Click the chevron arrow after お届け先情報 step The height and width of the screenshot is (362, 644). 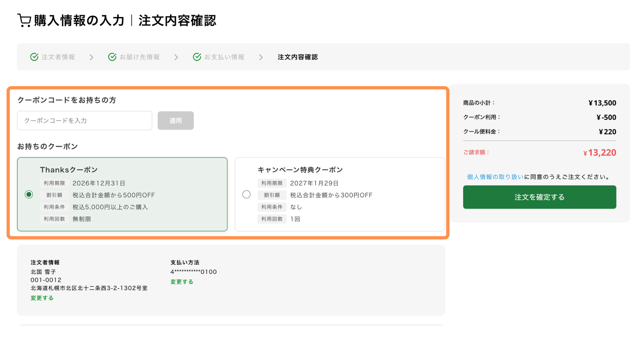click(176, 57)
